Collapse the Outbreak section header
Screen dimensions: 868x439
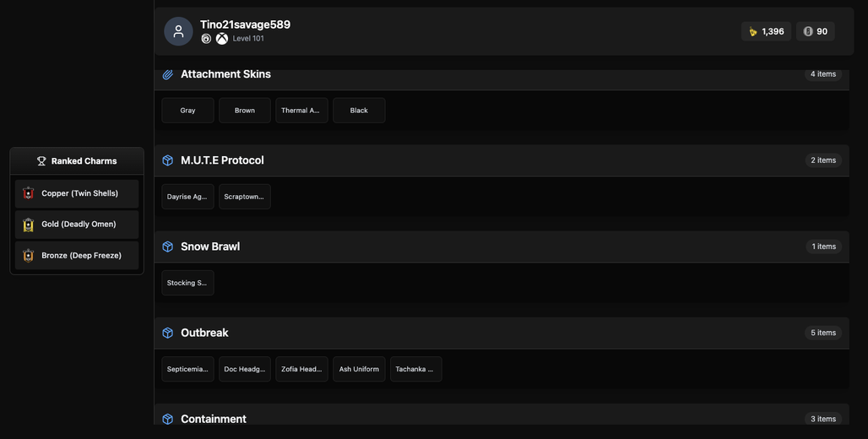point(502,333)
